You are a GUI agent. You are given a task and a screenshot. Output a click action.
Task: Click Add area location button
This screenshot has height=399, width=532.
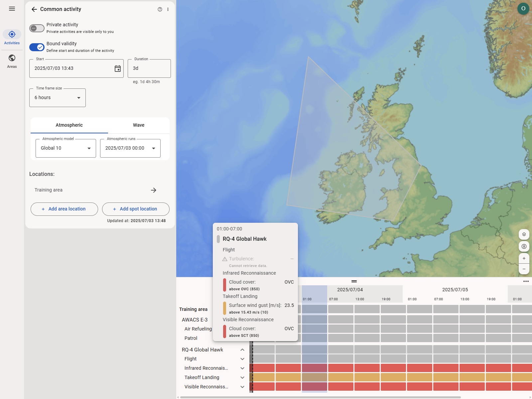tap(64, 209)
